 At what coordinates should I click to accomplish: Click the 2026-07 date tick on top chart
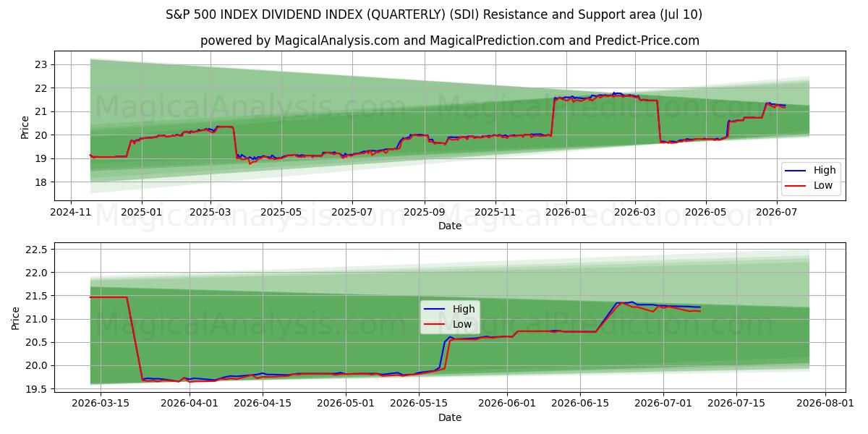point(777,213)
